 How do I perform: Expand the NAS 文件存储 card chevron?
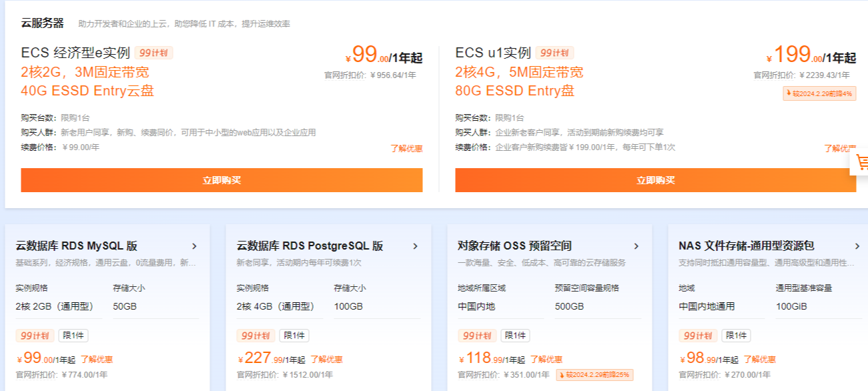[857, 246]
